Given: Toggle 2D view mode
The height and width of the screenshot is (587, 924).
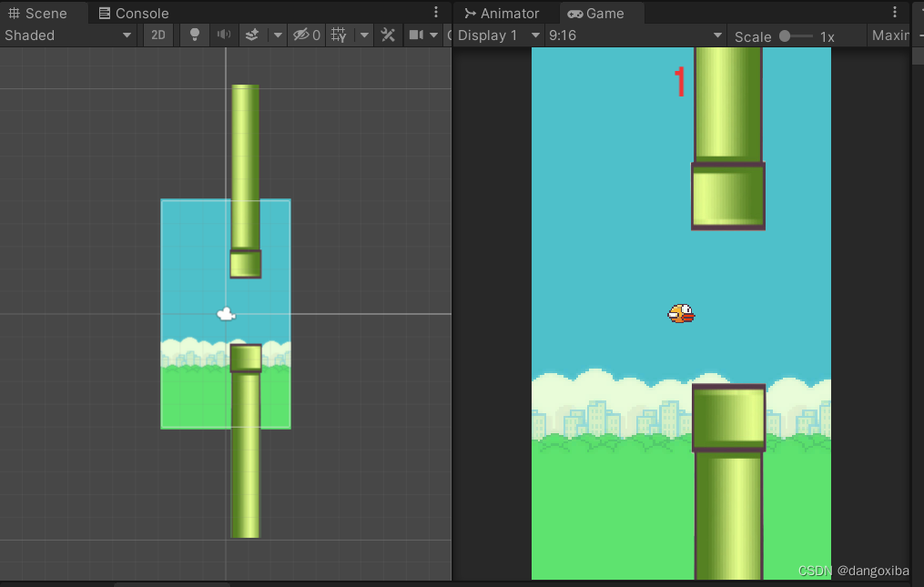Looking at the screenshot, I should [157, 35].
